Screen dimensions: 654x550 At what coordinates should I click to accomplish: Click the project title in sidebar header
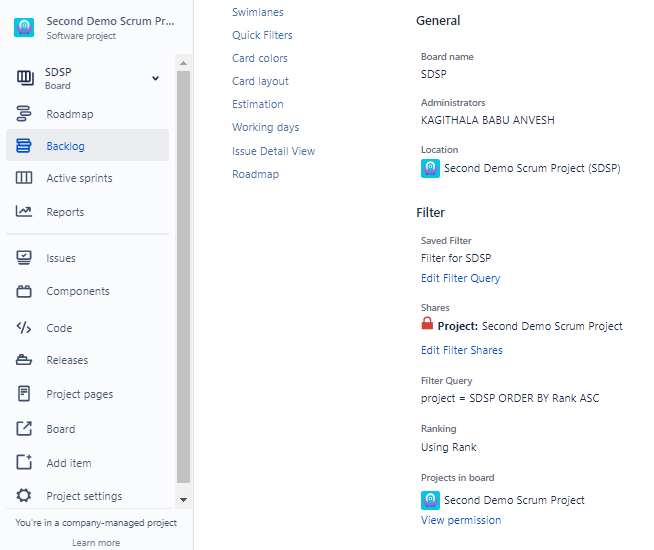(x=111, y=21)
